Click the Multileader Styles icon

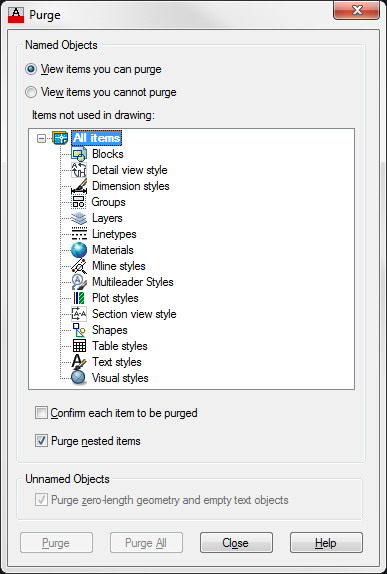tap(79, 282)
